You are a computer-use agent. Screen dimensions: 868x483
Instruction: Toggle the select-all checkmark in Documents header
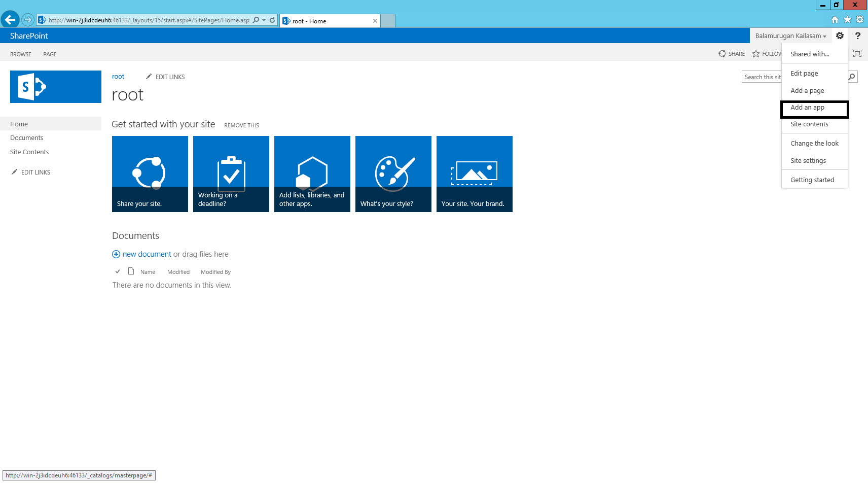pyautogui.click(x=118, y=271)
